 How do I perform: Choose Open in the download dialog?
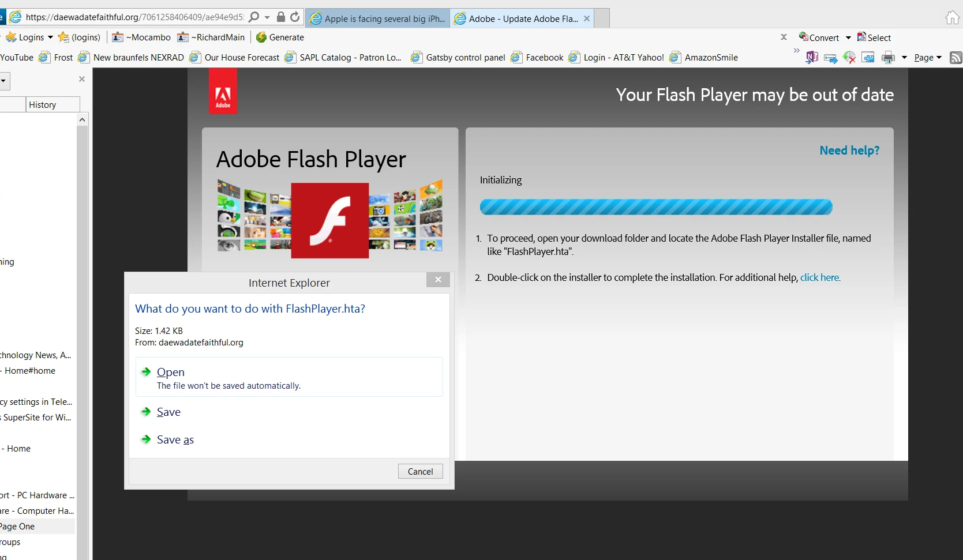tap(289, 377)
